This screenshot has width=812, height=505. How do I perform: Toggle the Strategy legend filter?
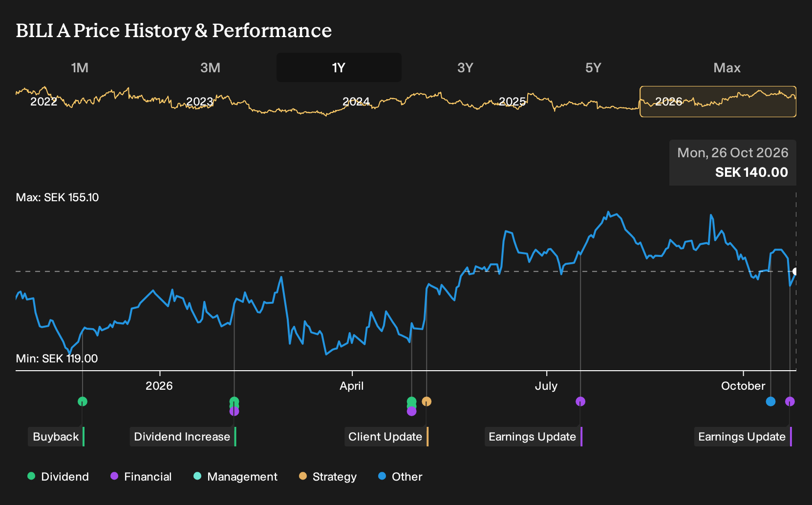pos(328,477)
